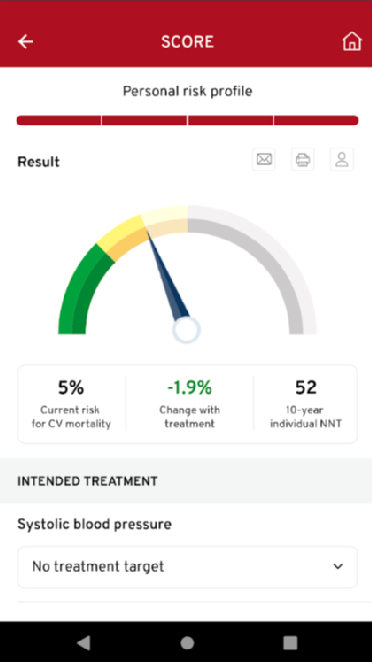Open the Systolic blood pressure dropdown
This screenshot has width=372, height=662.
pos(187,567)
